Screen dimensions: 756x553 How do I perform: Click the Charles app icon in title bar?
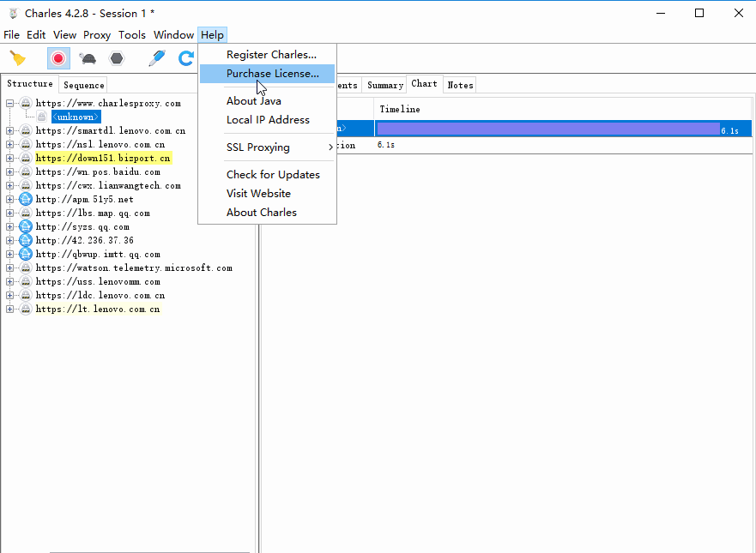pyautogui.click(x=14, y=14)
